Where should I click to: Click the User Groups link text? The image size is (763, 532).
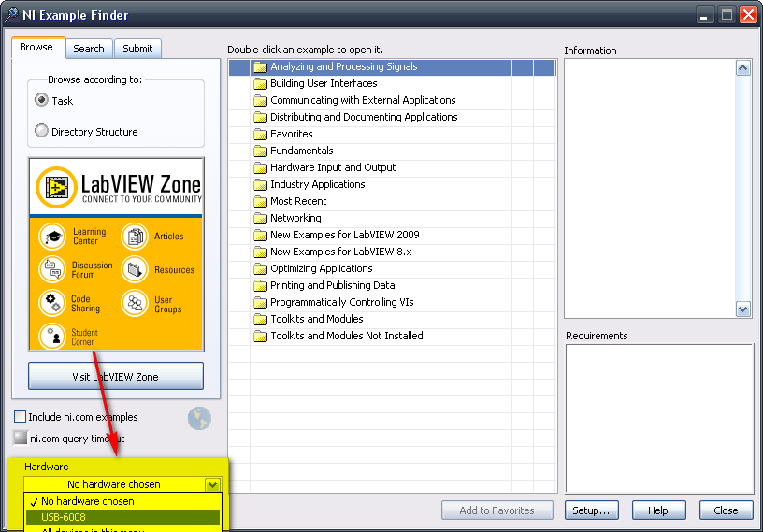[168, 304]
